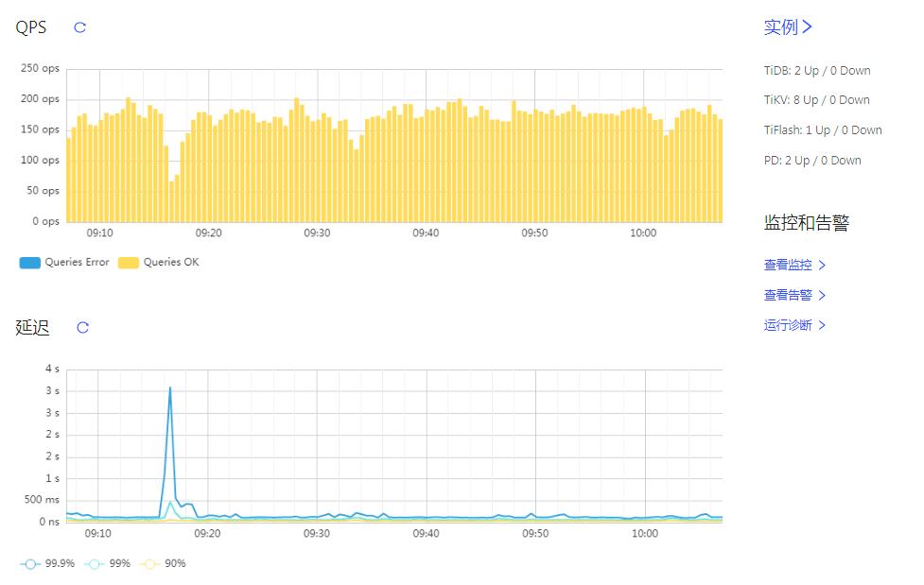This screenshot has width=924, height=585.
Task: Refresh the QPS chart
Action: [x=80, y=27]
